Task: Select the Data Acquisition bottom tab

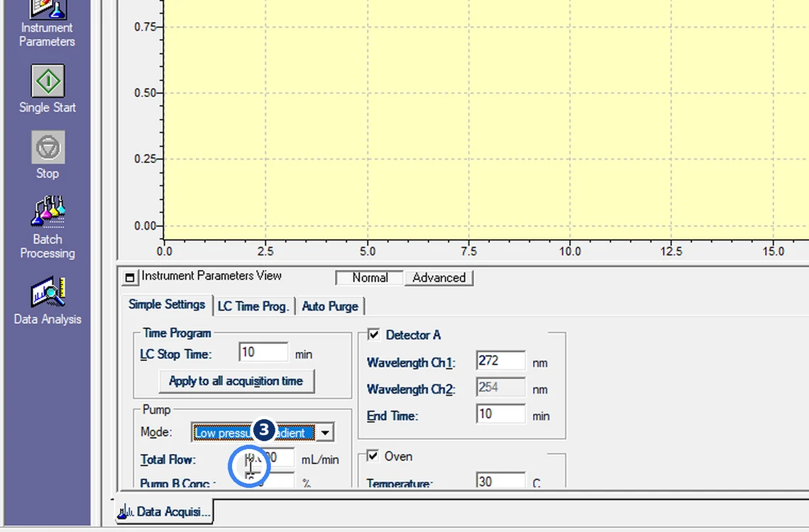Action: [165, 511]
